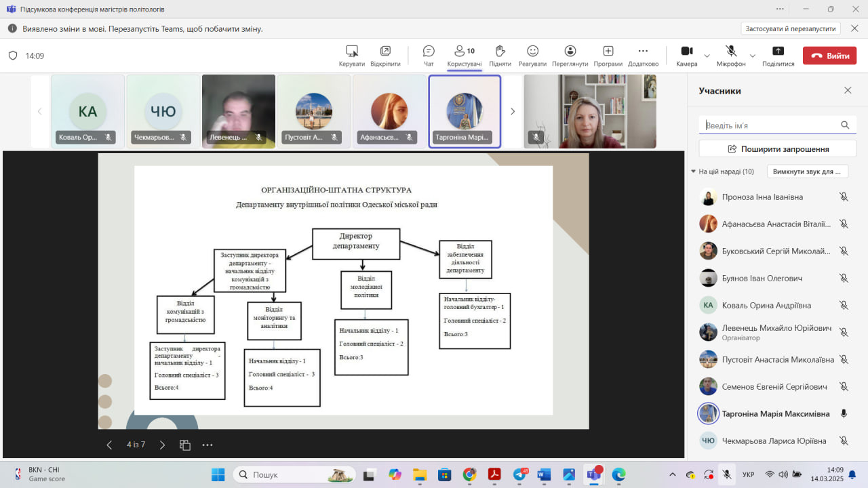The height and width of the screenshot is (488, 868).
Task: Expand camera options dropdown arrow
Action: [x=707, y=56]
